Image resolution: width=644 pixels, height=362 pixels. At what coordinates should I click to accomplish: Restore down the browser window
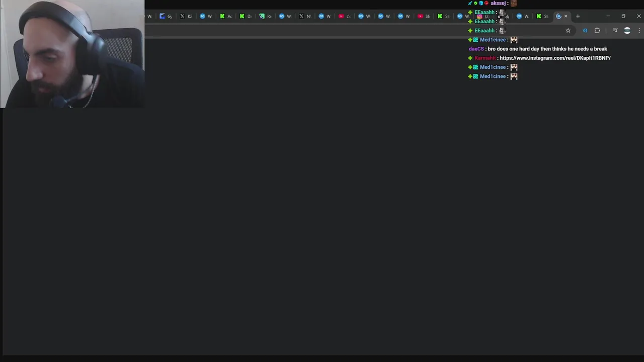point(623,16)
